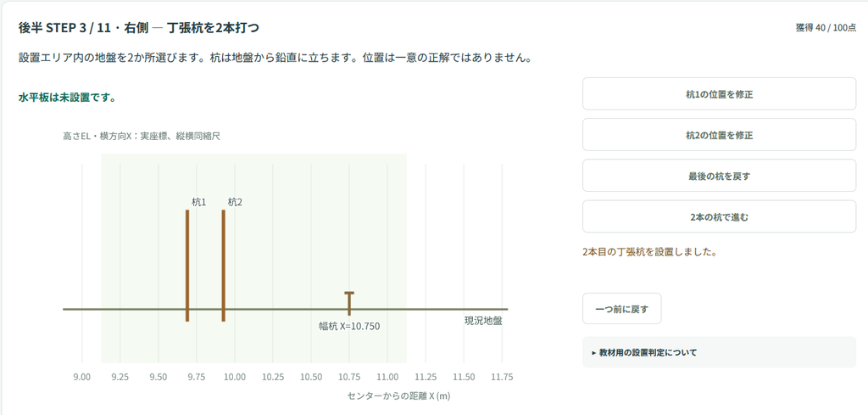Click the 現況地盤 ground label

(482, 320)
